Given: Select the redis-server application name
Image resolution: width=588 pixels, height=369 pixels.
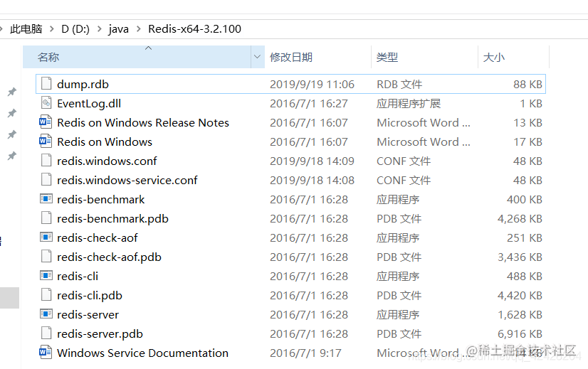Looking at the screenshot, I should pyautogui.click(x=88, y=315).
